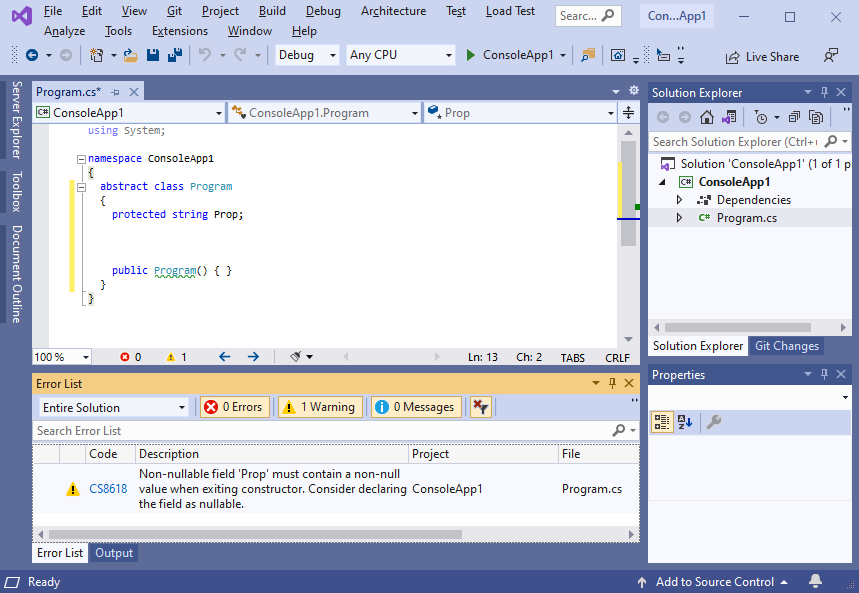Click the editor settings gear icon
This screenshot has height=593, width=859.
[634, 90]
